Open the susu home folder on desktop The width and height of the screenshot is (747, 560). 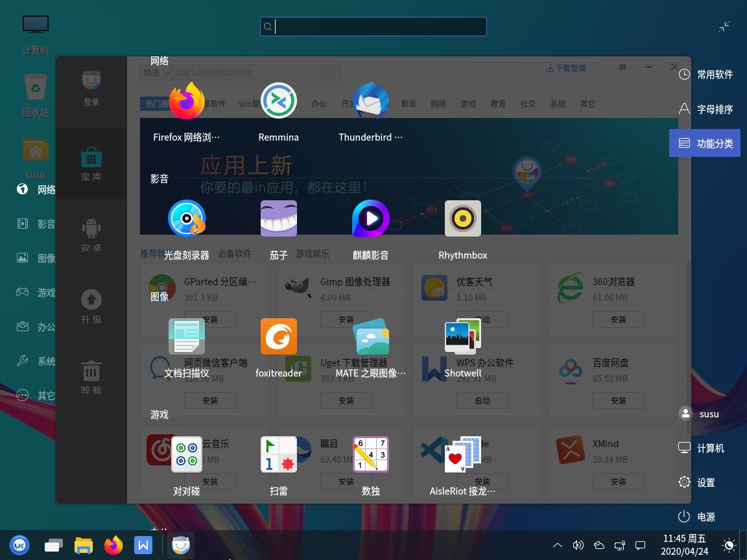36,159
